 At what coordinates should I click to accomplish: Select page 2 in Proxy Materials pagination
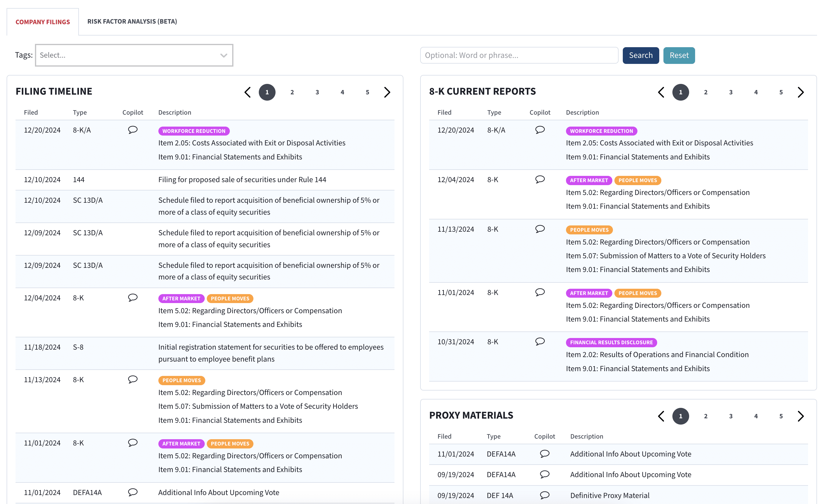click(x=706, y=416)
